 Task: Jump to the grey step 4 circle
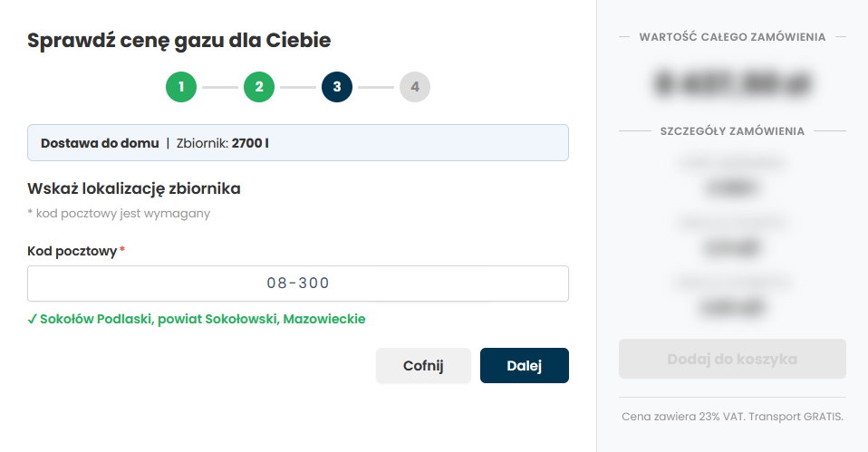pos(415,87)
